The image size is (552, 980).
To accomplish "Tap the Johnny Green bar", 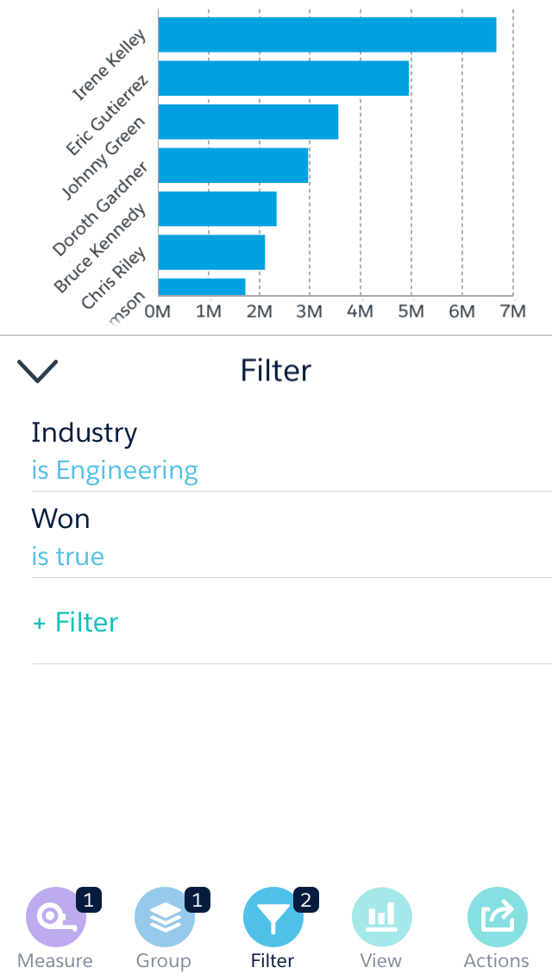I will click(x=248, y=122).
